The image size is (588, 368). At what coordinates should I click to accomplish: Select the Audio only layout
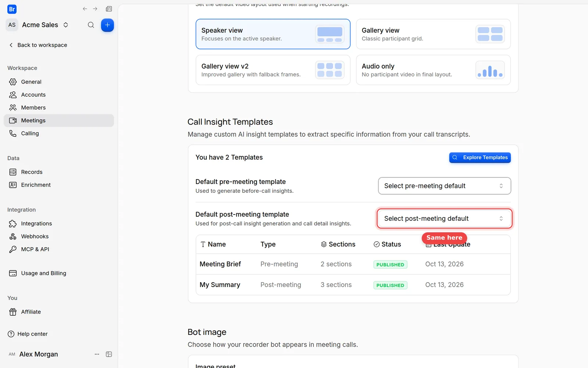pyautogui.click(x=433, y=70)
